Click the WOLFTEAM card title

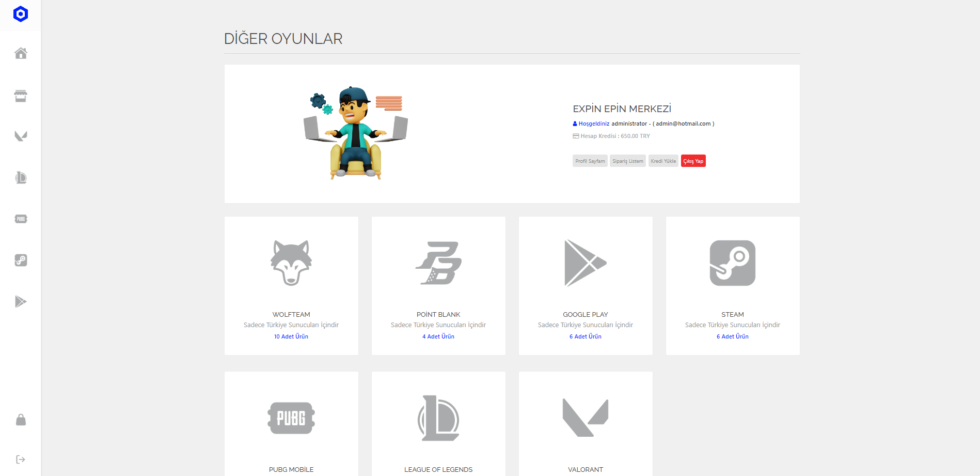click(x=291, y=314)
